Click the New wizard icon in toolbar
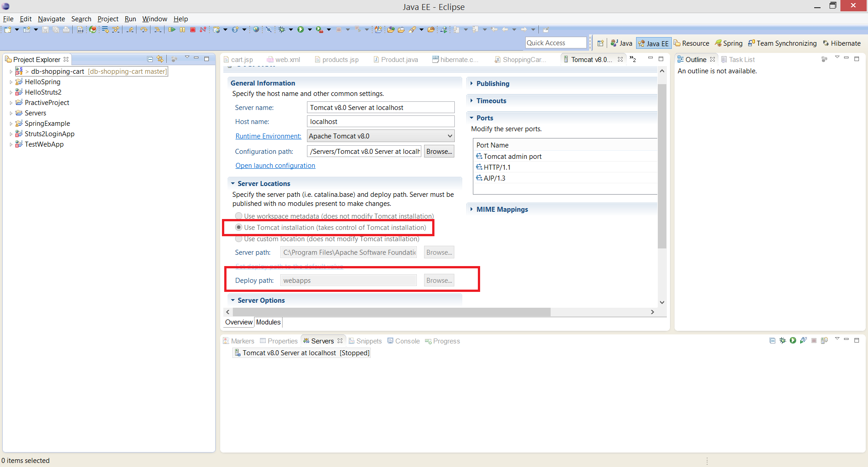The width and height of the screenshot is (868, 467). click(x=8, y=29)
